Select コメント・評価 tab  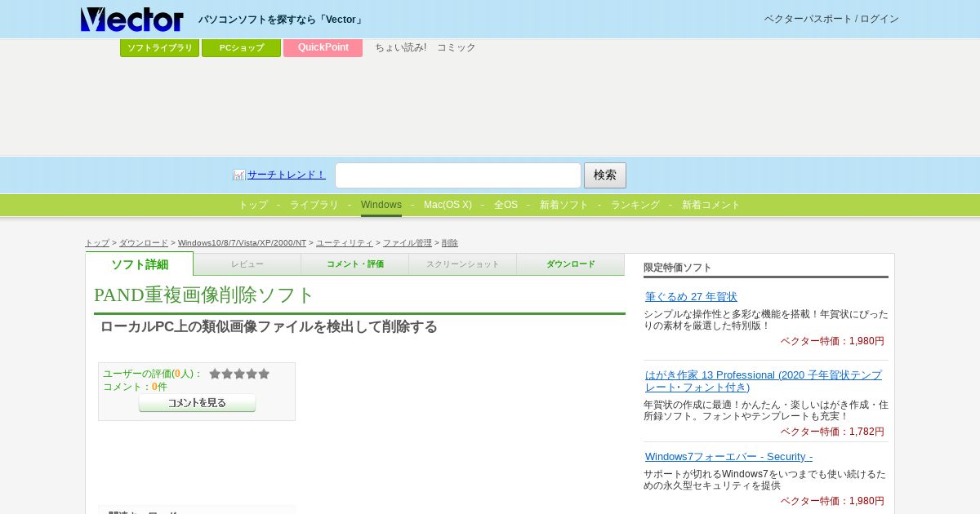click(355, 264)
